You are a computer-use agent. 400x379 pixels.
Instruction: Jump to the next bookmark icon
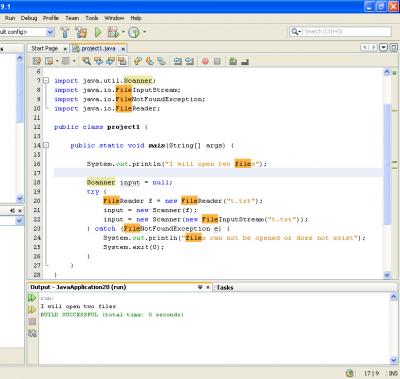[150, 61]
